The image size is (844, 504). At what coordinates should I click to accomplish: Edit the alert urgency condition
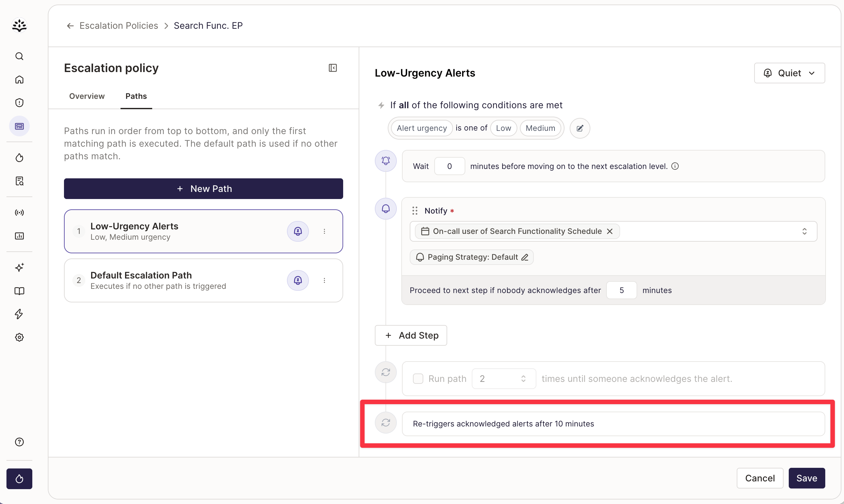coord(580,128)
